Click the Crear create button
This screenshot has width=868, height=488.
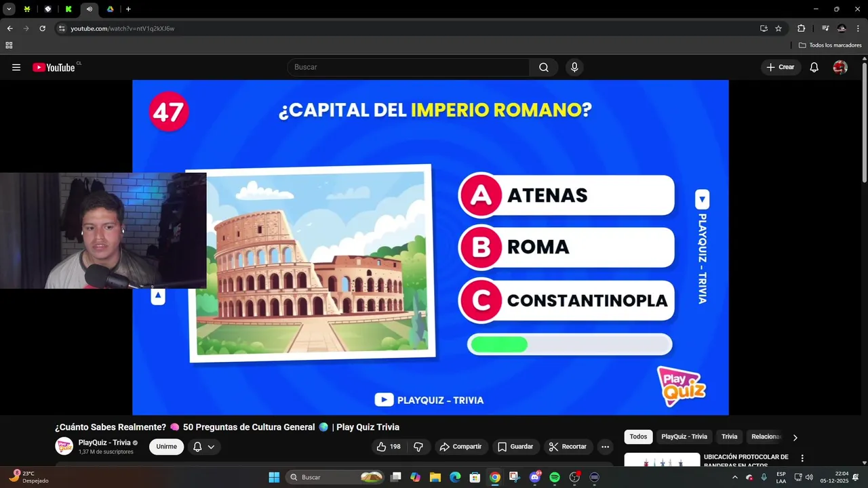click(x=781, y=67)
